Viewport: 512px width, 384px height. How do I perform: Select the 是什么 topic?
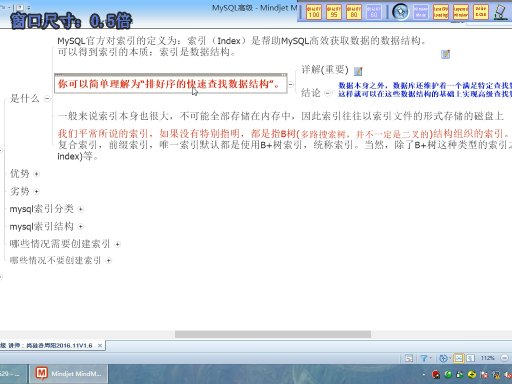point(25,98)
